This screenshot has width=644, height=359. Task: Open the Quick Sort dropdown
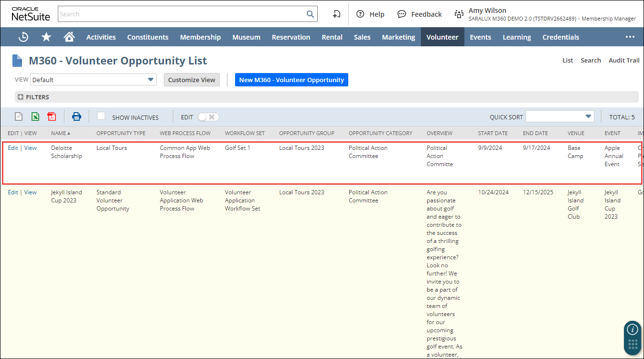coord(559,116)
